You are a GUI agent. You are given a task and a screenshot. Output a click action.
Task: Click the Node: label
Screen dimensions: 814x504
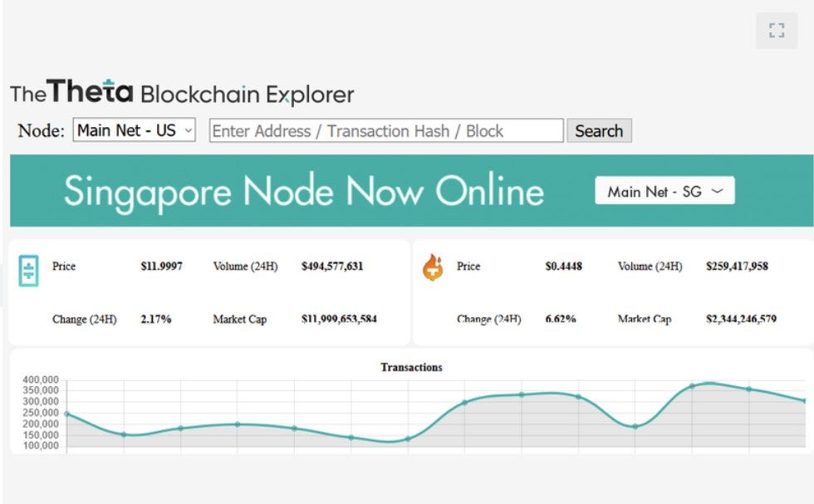pos(41,130)
